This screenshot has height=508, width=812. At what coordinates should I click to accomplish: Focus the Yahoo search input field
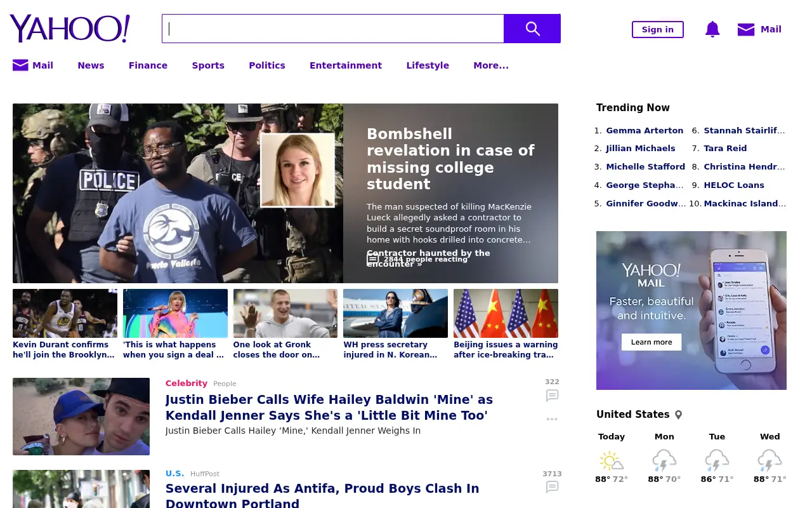[x=333, y=29]
